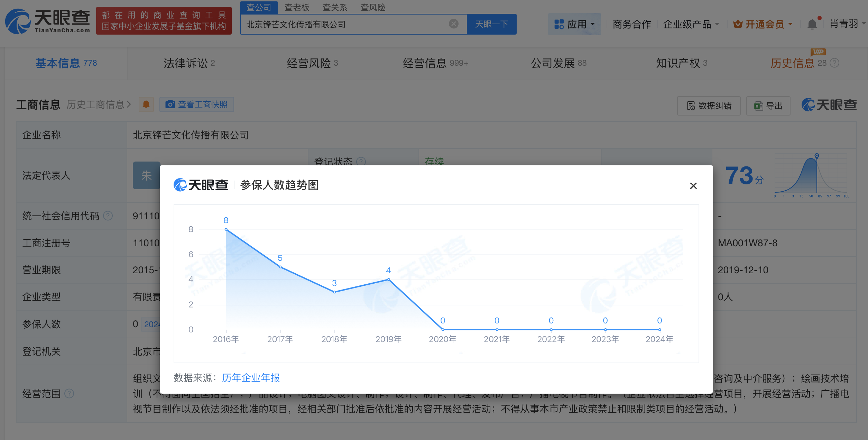
Task: Click help icon next to 统一社会信用代码
Action: click(108, 216)
